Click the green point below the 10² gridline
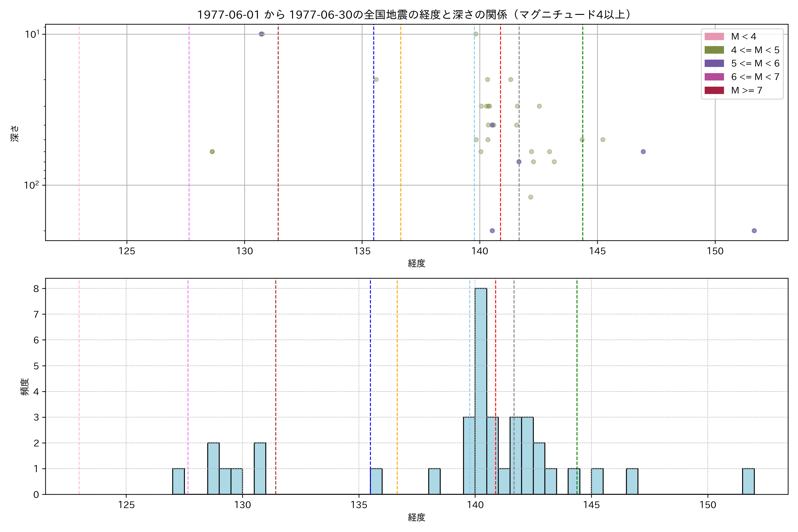 click(531, 197)
